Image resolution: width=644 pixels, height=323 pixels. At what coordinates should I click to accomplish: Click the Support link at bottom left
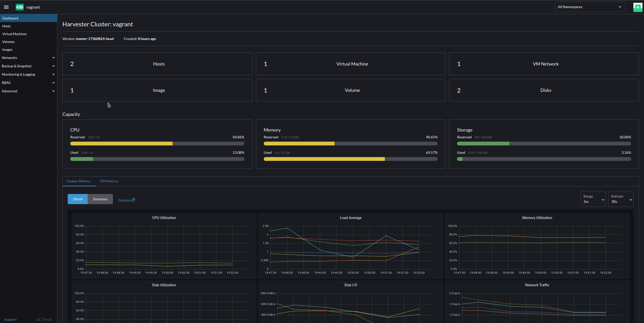[10, 319]
